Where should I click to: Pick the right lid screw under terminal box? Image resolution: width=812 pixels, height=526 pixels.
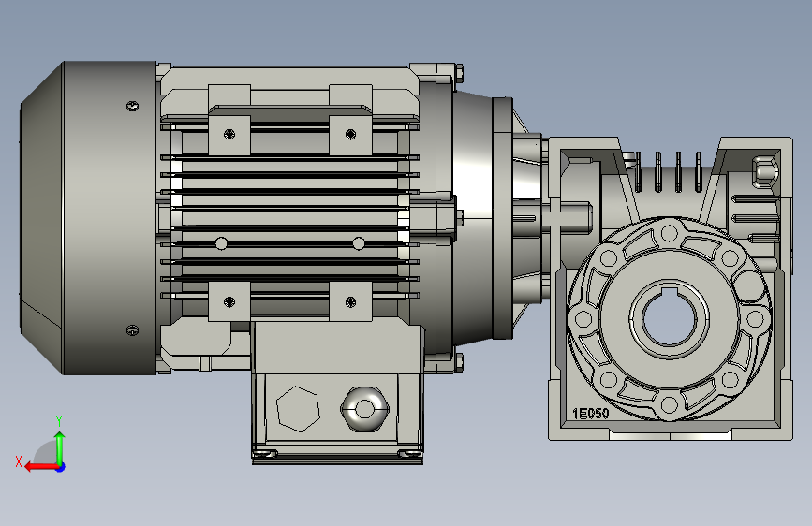[x=409, y=454]
